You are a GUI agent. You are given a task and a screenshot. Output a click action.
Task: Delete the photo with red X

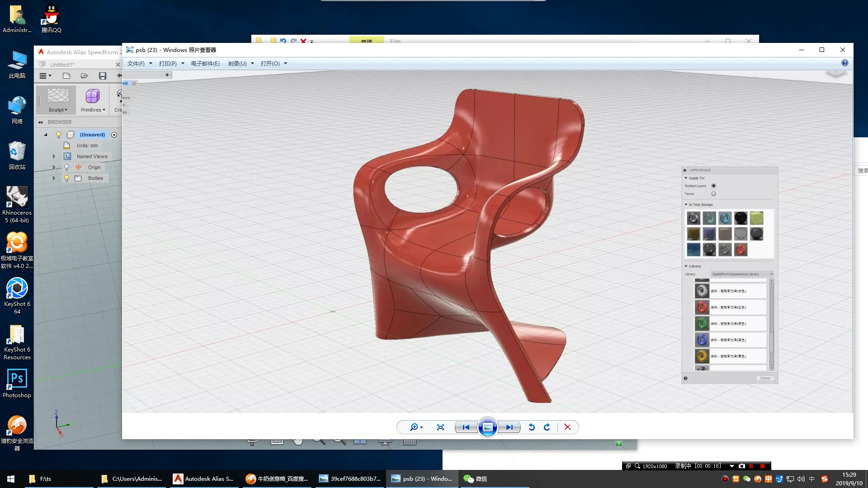click(x=567, y=427)
